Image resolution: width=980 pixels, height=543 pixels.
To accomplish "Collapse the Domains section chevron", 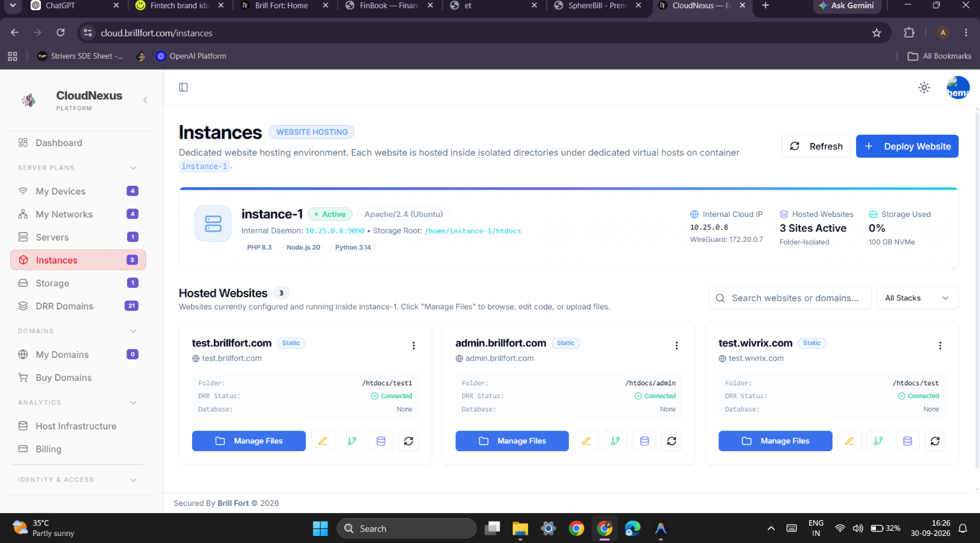I will point(133,331).
